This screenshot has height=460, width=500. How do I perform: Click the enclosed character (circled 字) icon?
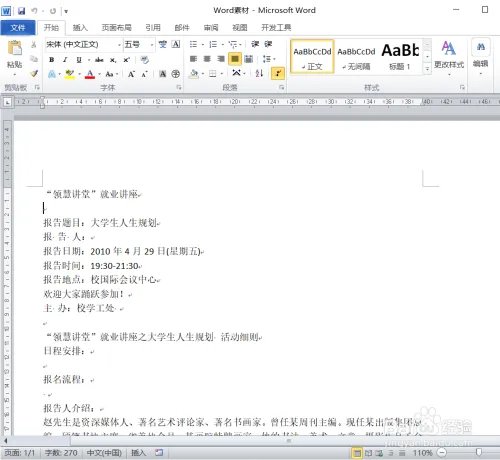176,74
